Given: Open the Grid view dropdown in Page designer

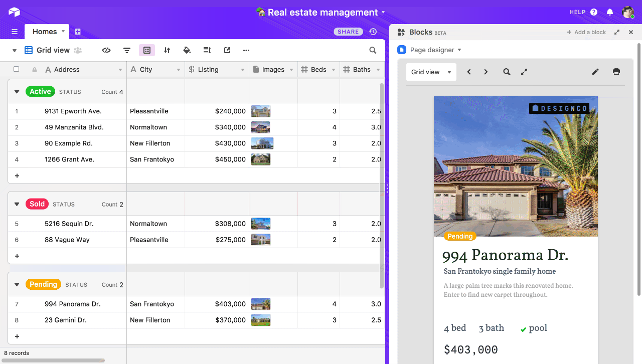Looking at the screenshot, I should (430, 72).
